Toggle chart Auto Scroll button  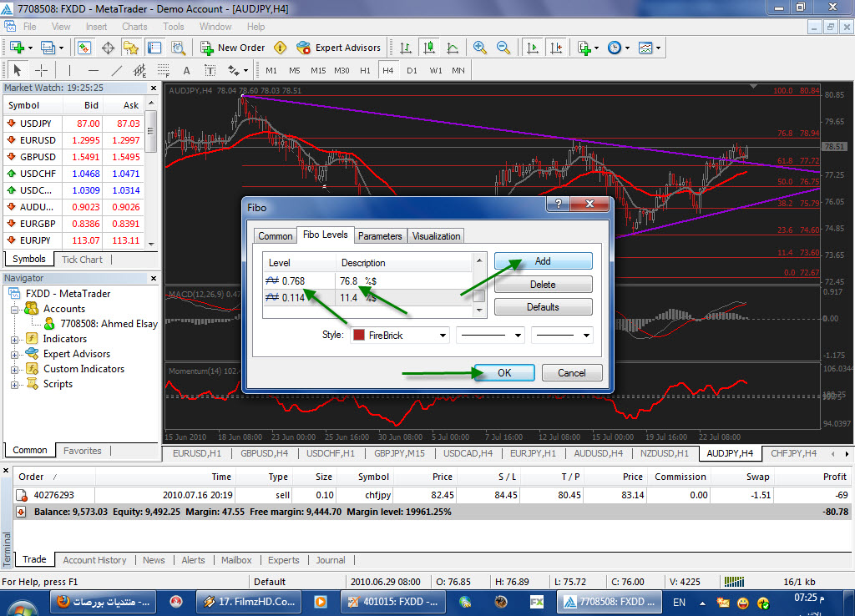(x=532, y=48)
